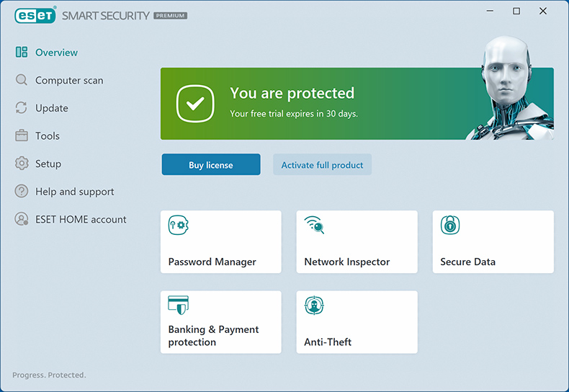Screen dimensions: 569x392
Task: Click the 'You are protected' heading
Action: pos(292,93)
